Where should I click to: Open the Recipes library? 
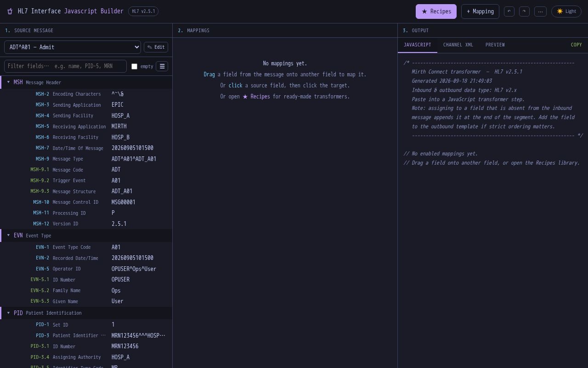click(436, 11)
